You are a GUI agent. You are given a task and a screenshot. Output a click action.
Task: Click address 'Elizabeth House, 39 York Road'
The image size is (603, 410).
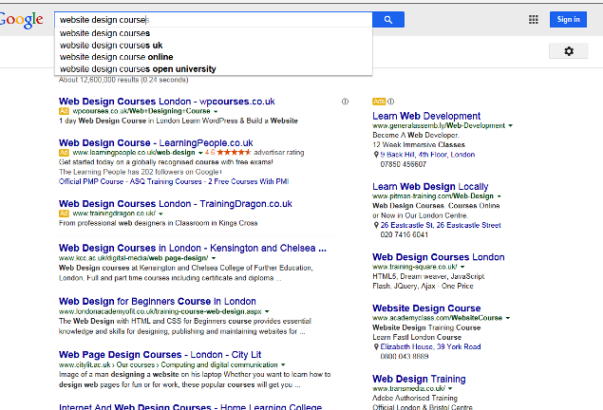coord(431,347)
